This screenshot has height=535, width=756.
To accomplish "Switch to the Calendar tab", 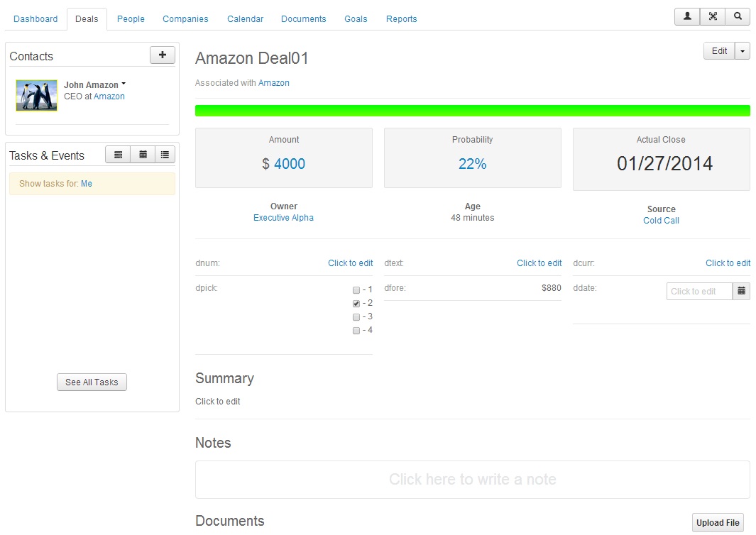I will coord(246,18).
